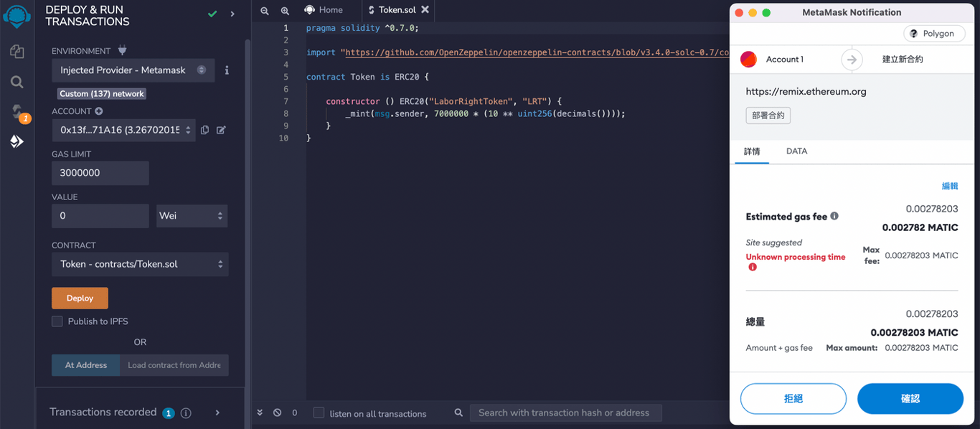Click the sign-message edit icon beside account

tap(221, 130)
